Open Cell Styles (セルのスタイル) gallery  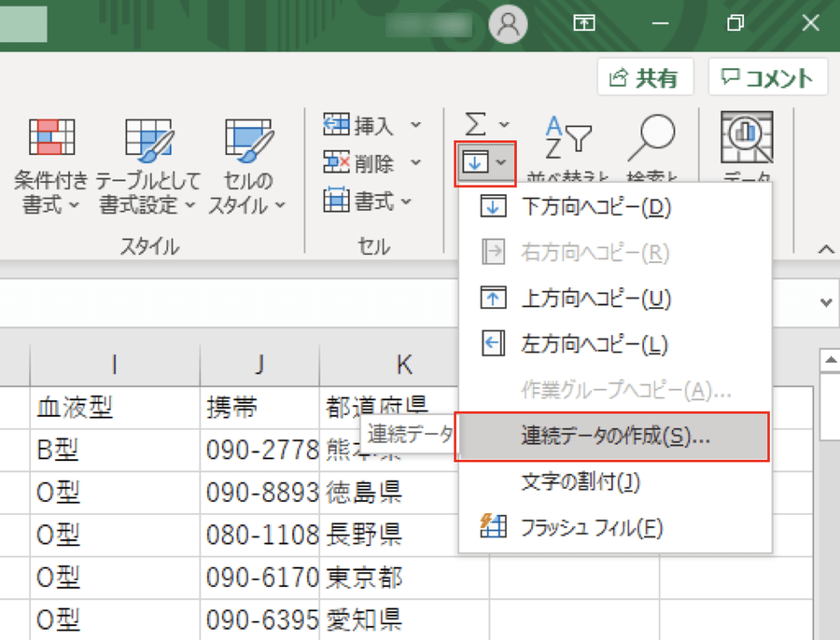pyautogui.click(x=248, y=139)
